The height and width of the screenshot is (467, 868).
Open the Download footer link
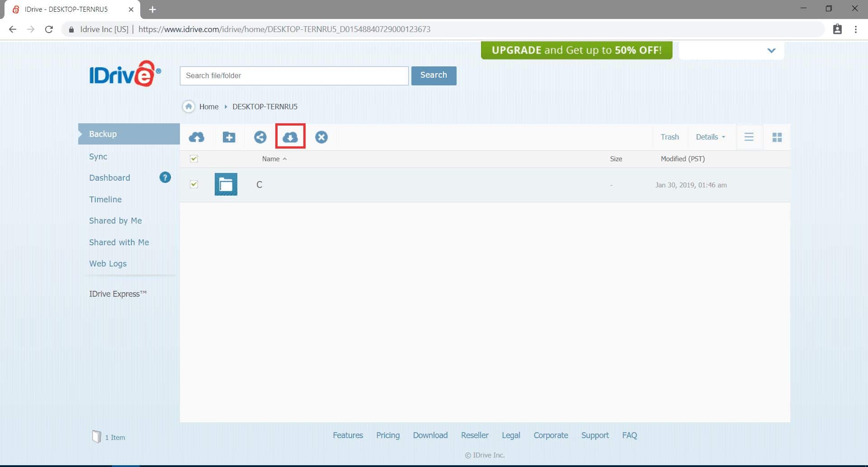430,435
